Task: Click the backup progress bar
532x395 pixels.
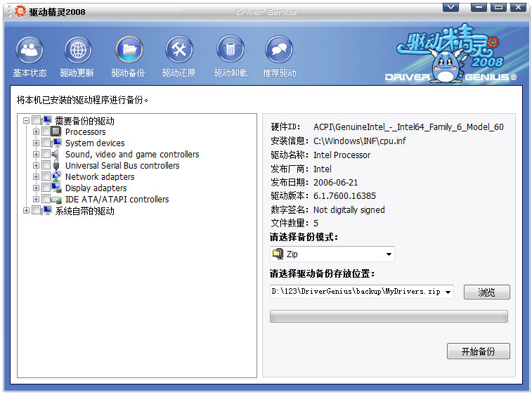Action: (x=389, y=317)
